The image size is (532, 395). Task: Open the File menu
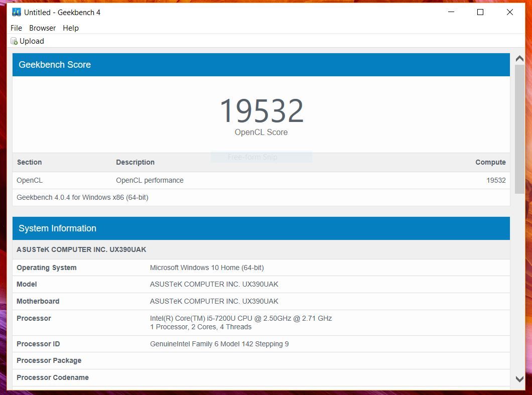click(16, 28)
